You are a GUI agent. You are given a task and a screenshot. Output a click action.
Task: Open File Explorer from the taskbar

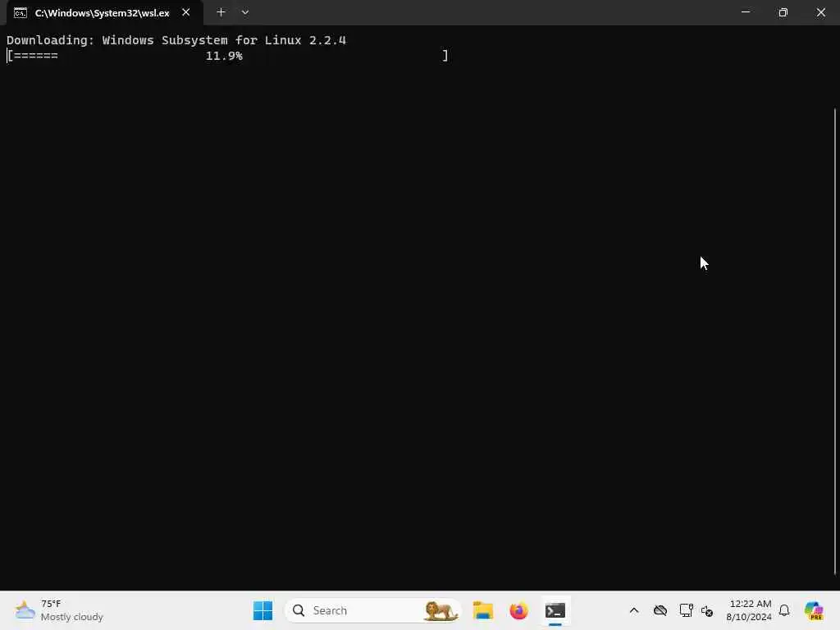(482, 610)
